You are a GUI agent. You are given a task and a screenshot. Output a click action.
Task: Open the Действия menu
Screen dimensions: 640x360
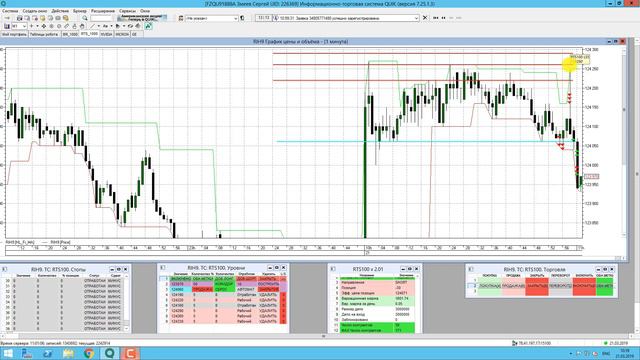click(60, 11)
